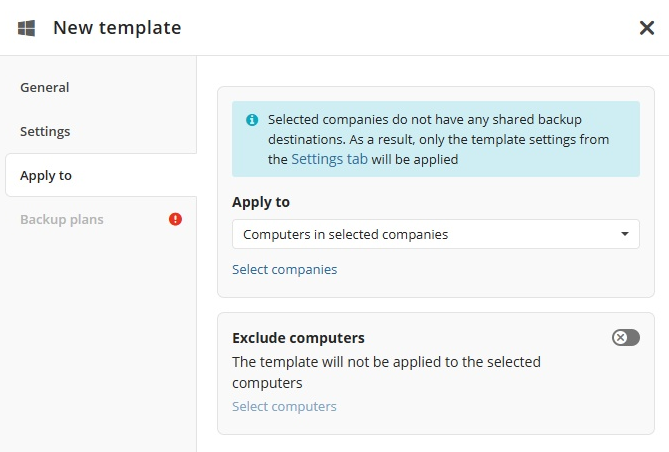Click the Apply to section heading
This screenshot has height=452, width=669.
[x=261, y=202]
